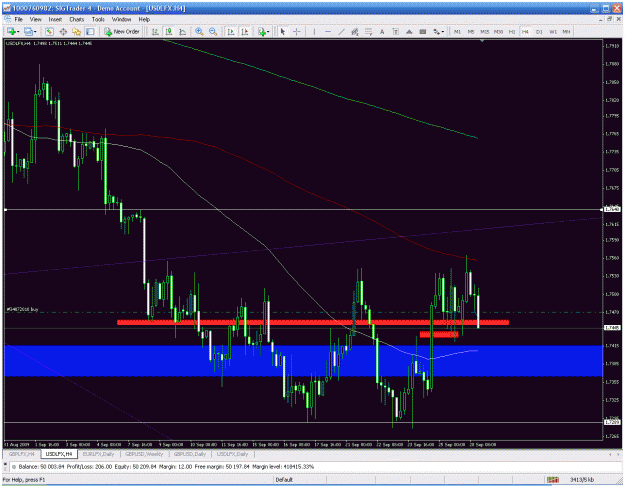Switch to D1 timeframe

click(x=539, y=31)
